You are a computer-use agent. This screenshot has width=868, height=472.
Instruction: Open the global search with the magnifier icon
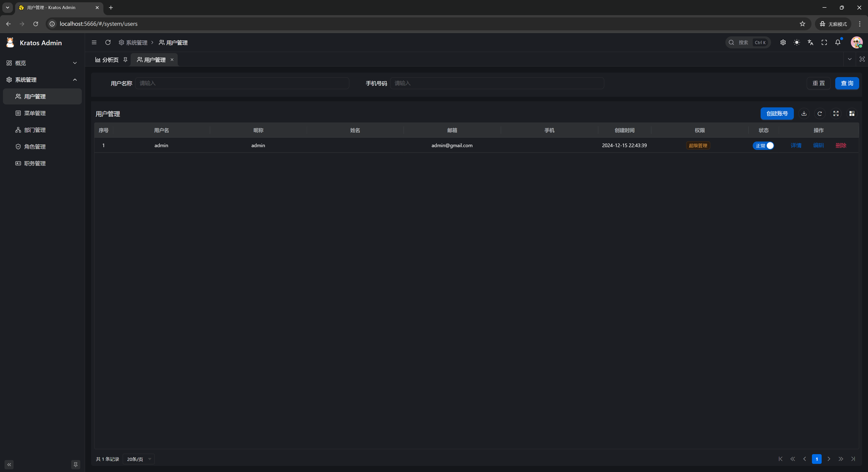[731, 42]
